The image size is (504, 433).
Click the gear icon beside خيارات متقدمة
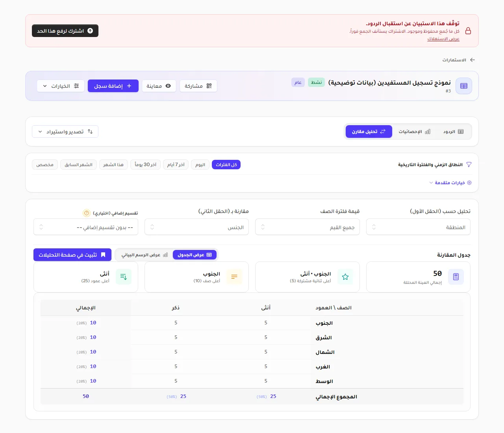tap(469, 183)
